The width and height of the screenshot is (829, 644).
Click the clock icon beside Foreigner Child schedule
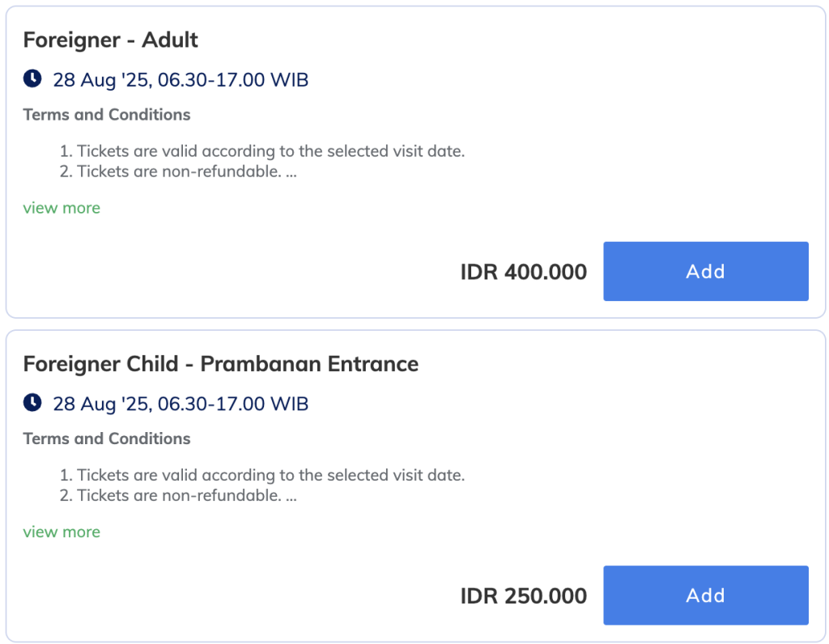(32, 402)
